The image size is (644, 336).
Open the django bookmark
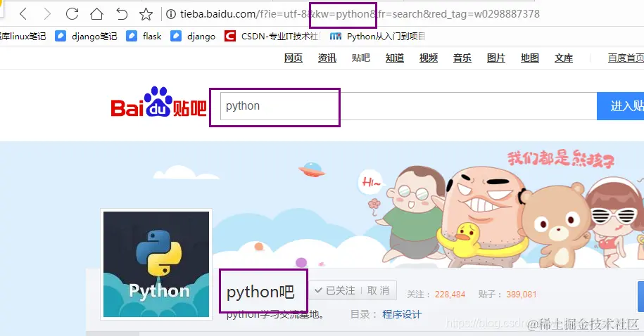click(193, 37)
